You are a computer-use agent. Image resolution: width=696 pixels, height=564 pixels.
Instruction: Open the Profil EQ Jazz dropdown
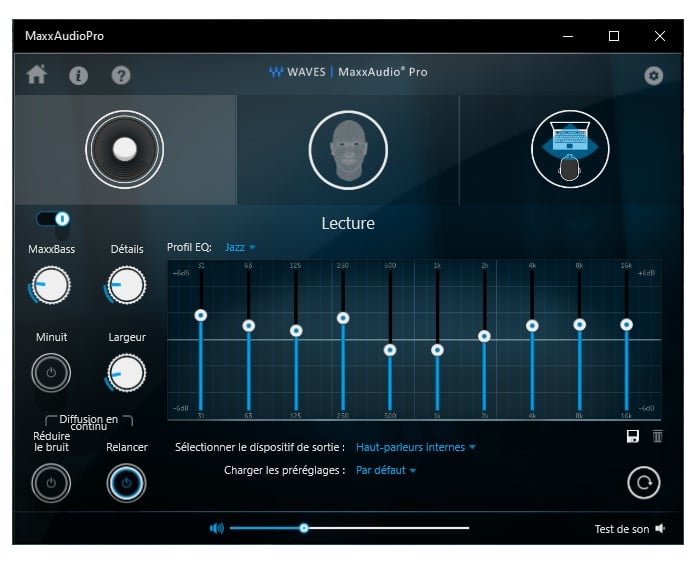tap(240, 247)
